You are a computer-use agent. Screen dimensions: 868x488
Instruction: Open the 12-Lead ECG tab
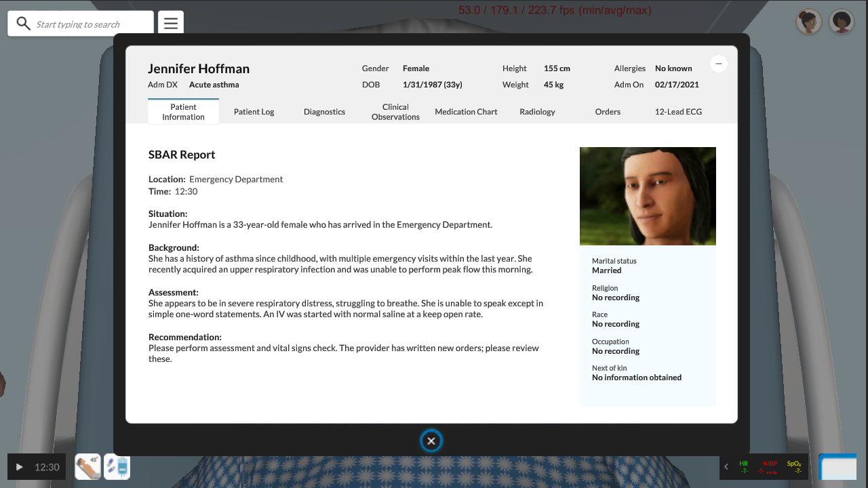coord(679,112)
